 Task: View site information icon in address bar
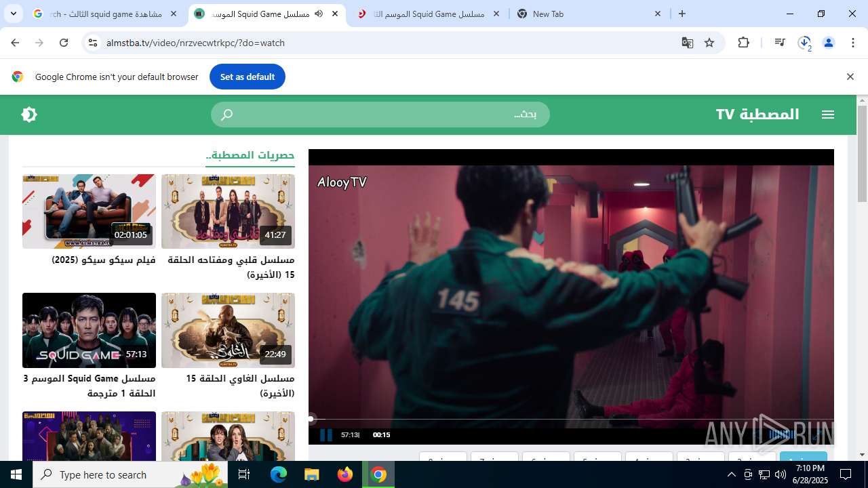[93, 43]
